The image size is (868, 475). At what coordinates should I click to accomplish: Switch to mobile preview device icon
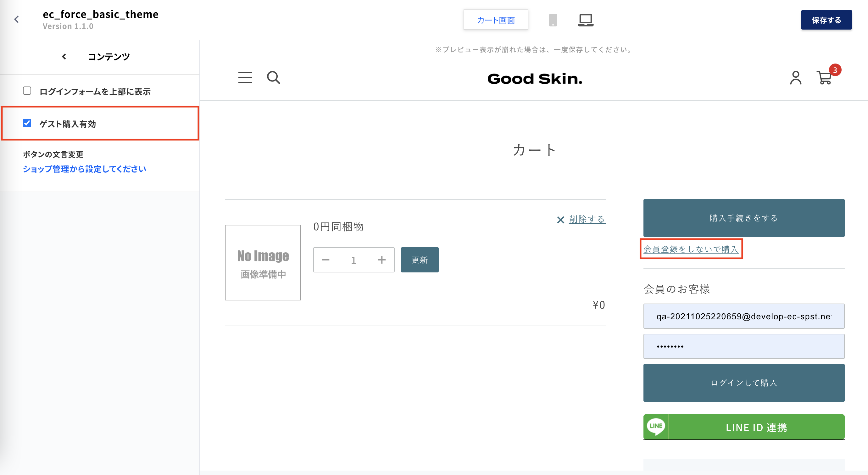click(553, 20)
